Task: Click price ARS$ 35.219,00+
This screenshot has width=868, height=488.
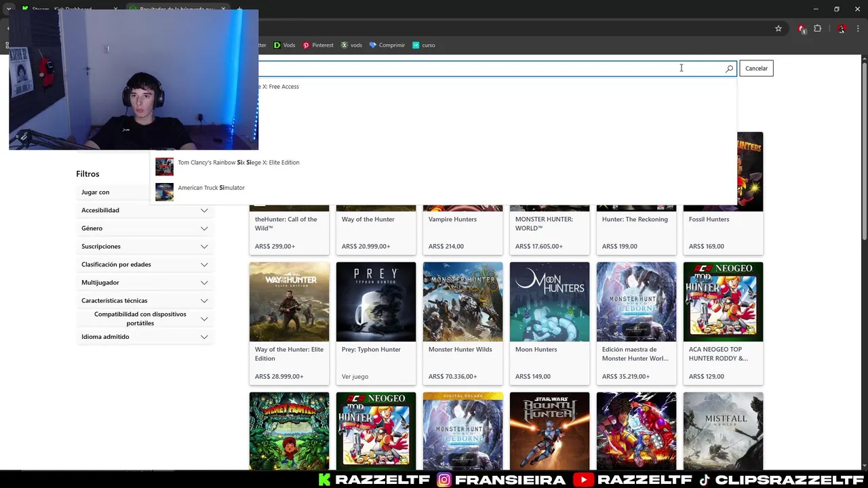Action: click(626, 377)
